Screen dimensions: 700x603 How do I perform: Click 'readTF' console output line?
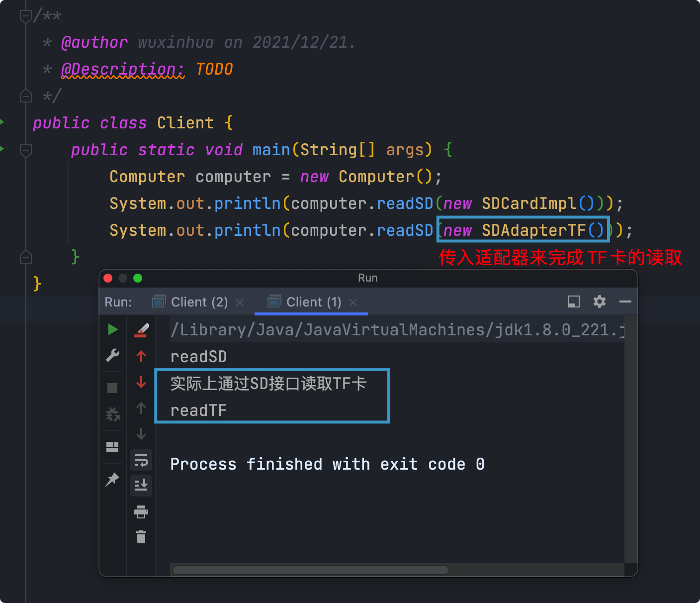[198, 410]
